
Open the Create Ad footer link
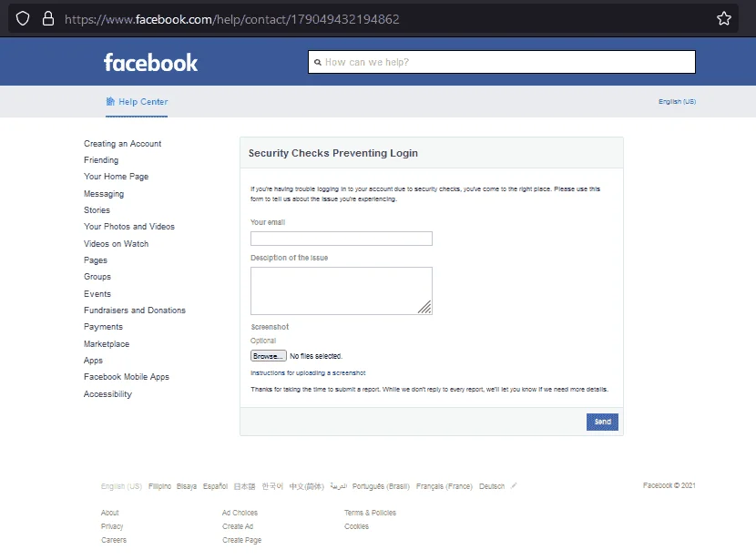(x=238, y=526)
